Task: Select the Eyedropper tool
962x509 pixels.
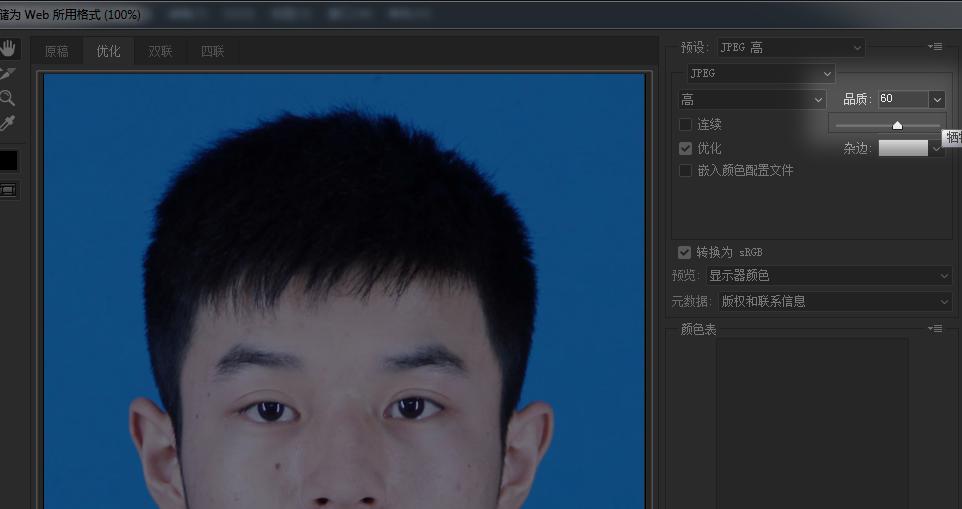Action: [7, 123]
